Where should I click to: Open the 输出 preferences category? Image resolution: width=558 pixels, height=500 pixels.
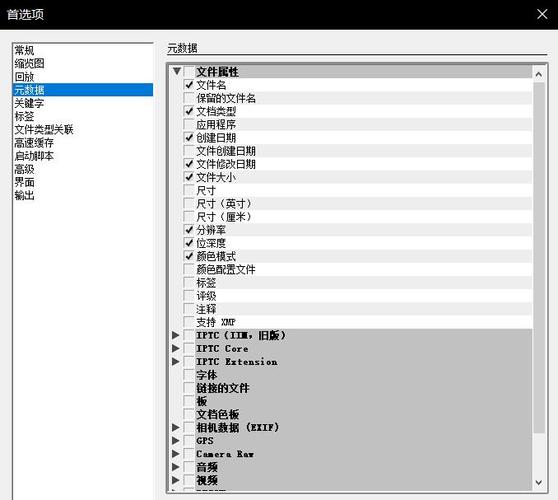coord(83,195)
